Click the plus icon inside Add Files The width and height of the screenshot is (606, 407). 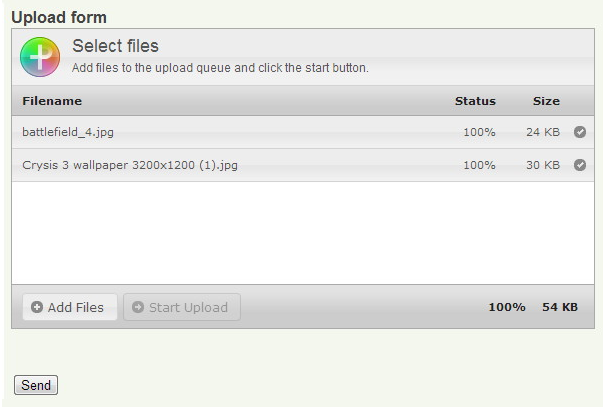pos(37,307)
